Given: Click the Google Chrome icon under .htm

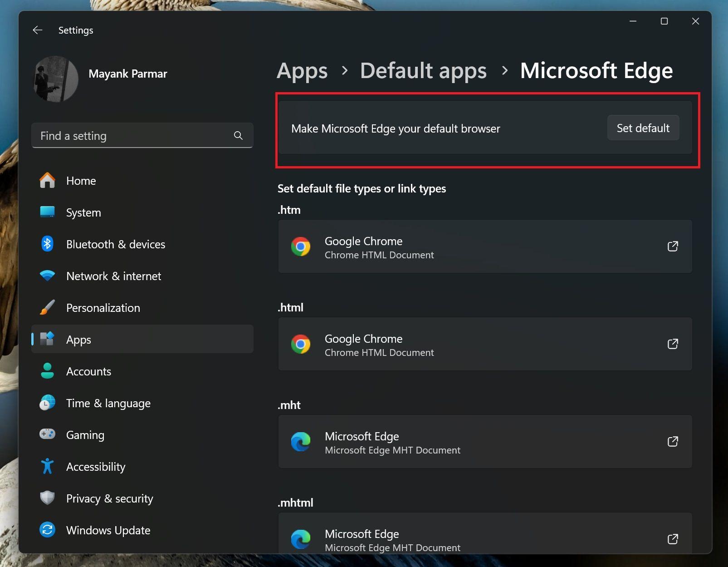Looking at the screenshot, I should (300, 247).
